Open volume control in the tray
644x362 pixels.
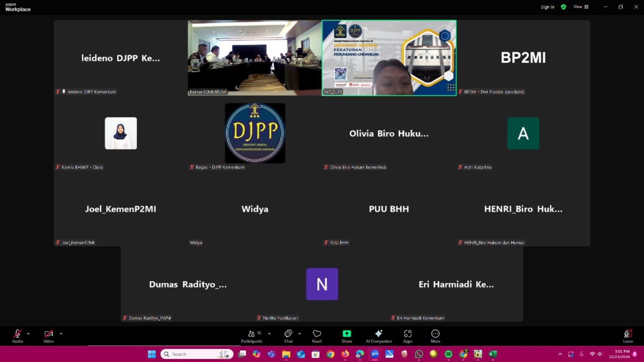coord(600,354)
